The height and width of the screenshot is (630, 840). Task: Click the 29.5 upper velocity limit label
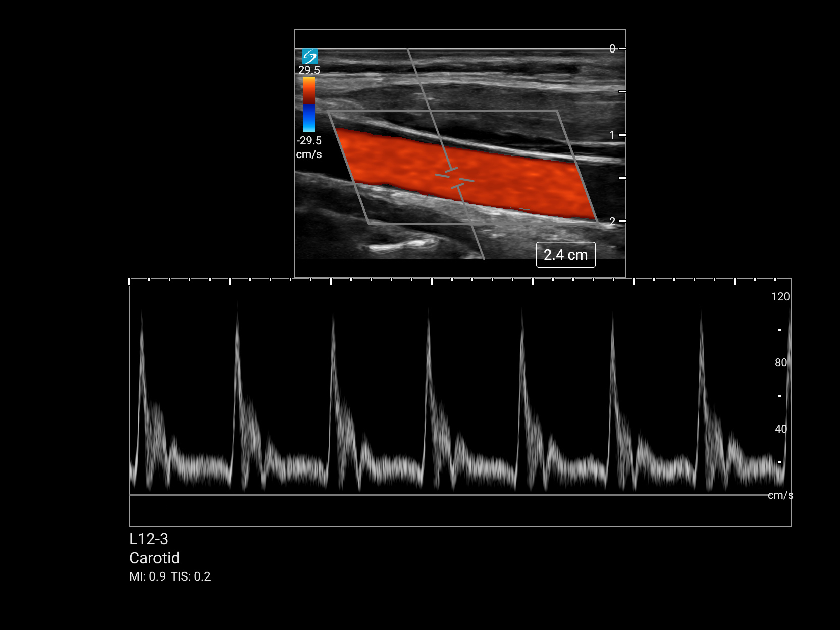309,70
